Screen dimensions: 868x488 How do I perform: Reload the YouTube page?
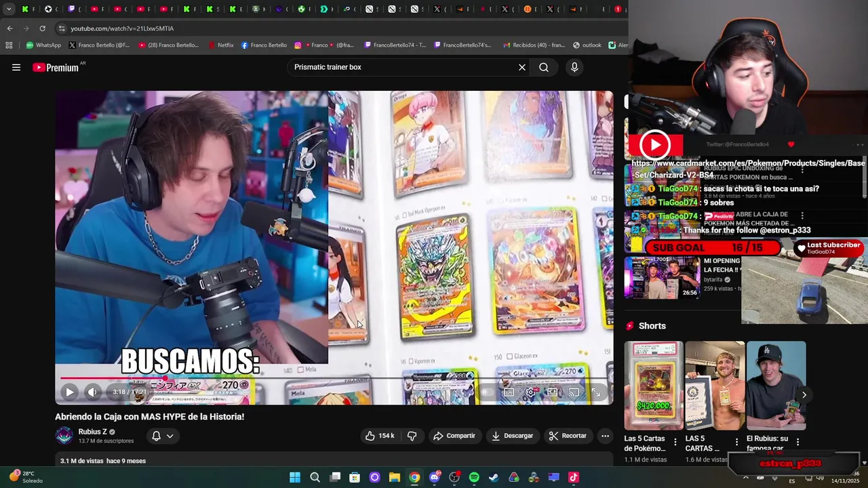pyautogui.click(x=42, y=28)
